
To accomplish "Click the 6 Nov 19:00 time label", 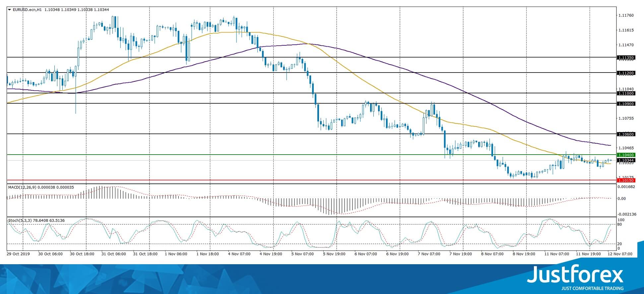I will tap(397, 254).
